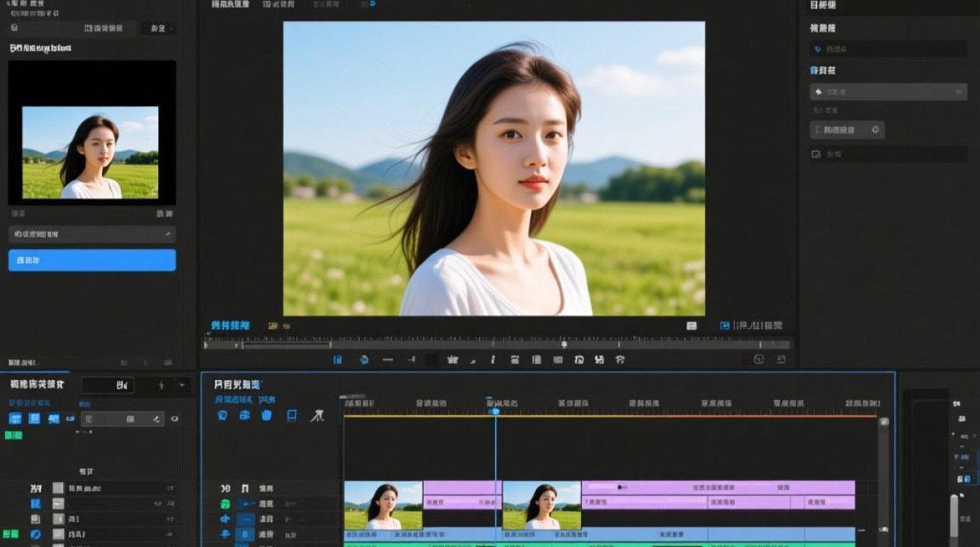Select the gray arrow tool icon in timeline toolbar
Image resolution: width=980 pixels, height=547 pixels.
tap(317, 416)
